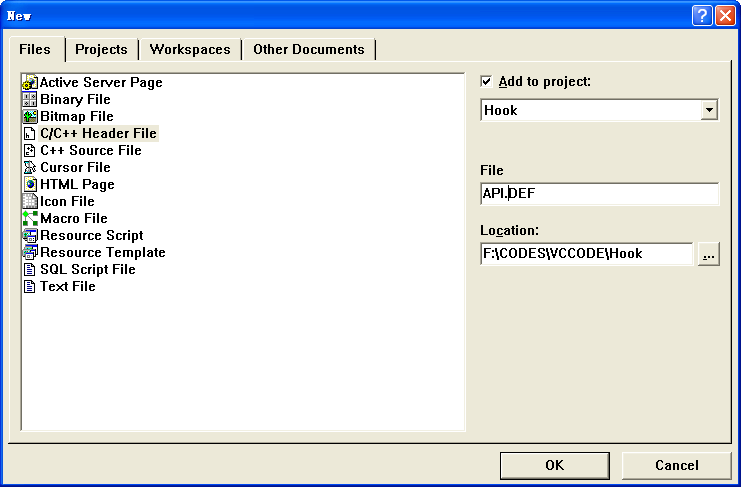Image resolution: width=741 pixels, height=487 pixels.
Task: Switch to the Projects tab
Action: [101, 50]
